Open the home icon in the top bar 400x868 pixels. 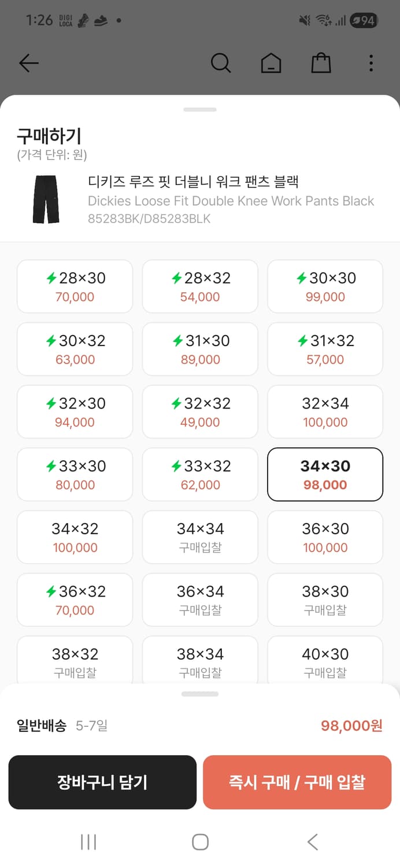[x=271, y=63]
